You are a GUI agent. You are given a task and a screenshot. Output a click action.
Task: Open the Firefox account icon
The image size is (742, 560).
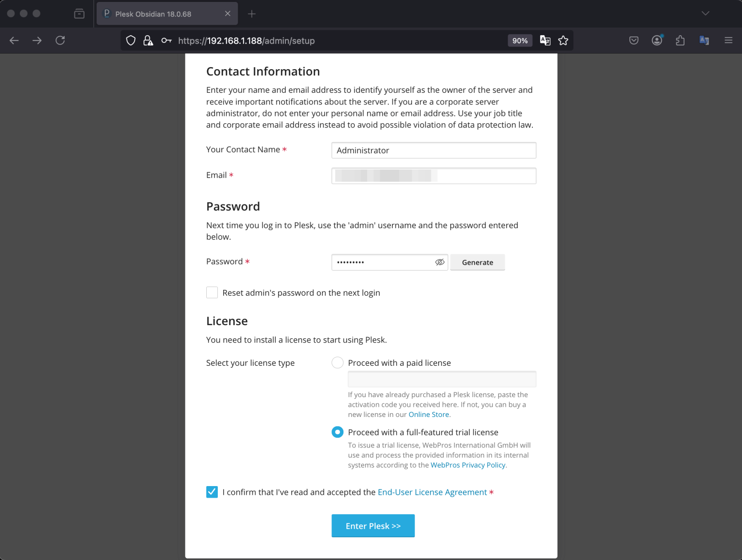tap(657, 41)
